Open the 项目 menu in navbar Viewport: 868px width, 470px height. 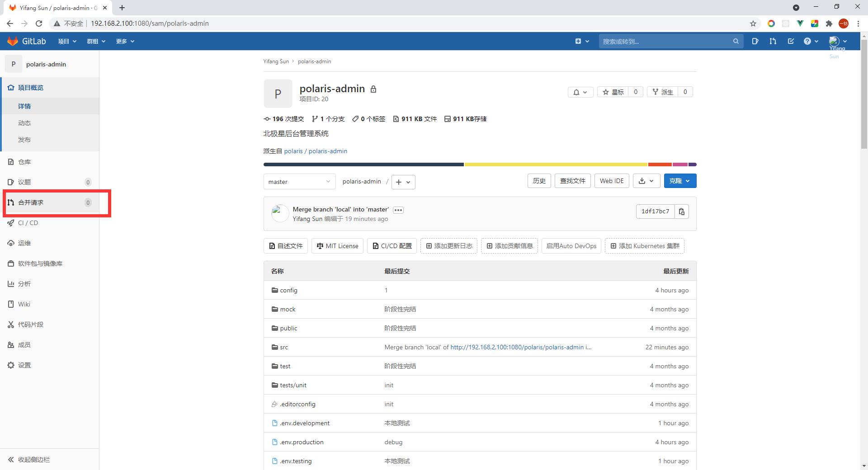pyautogui.click(x=67, y=41)
